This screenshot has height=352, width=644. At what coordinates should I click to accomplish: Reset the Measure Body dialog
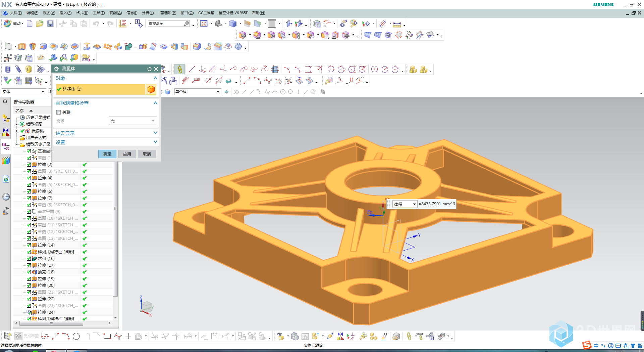point(149,69)
